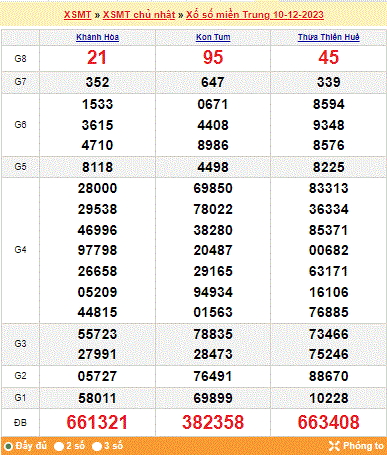Open the Thừa Thiên Huế province link
This screenshot has height=458, width=387.
329,37
